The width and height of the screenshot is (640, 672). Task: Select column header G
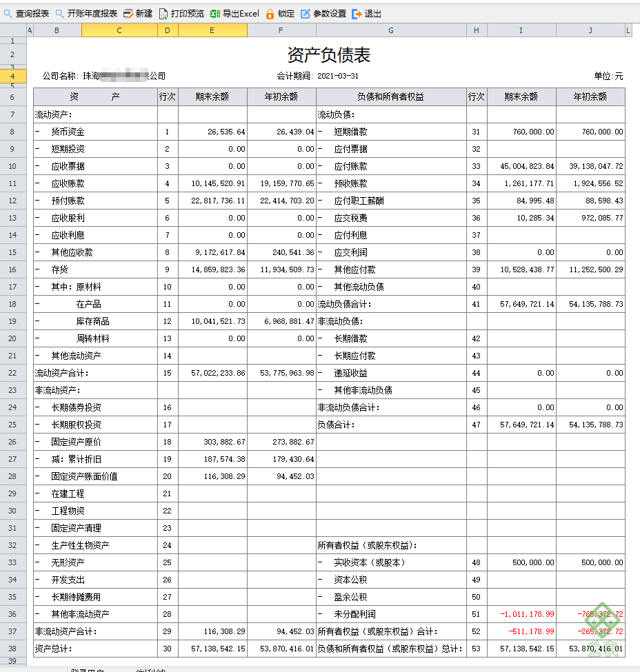391,30
